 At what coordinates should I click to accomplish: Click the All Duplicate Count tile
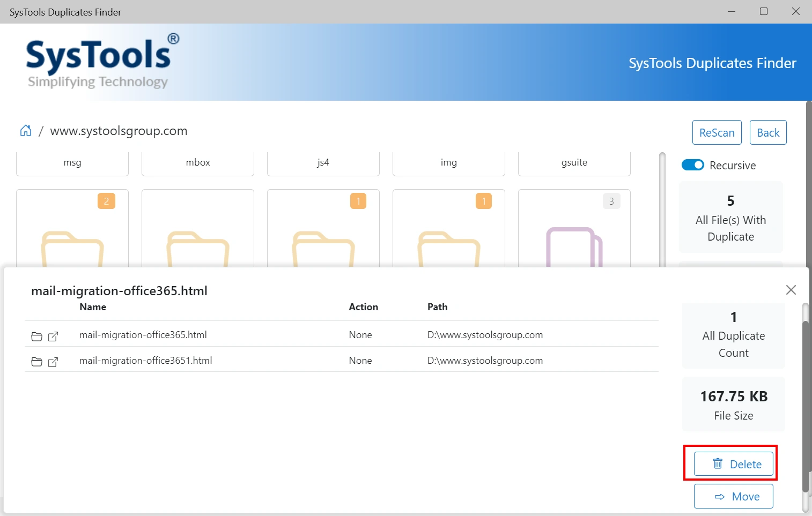(x=734, y=335)
